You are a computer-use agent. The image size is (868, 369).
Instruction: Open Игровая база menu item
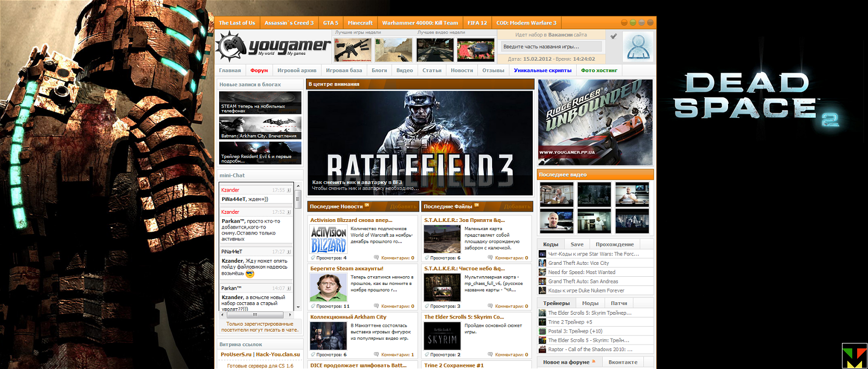(x=344, y=71)
